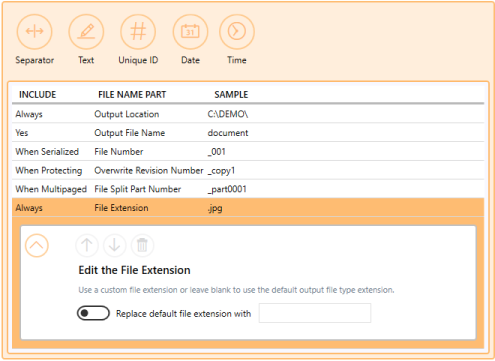Click the .jpg sample value

click(x=215, y=208)
